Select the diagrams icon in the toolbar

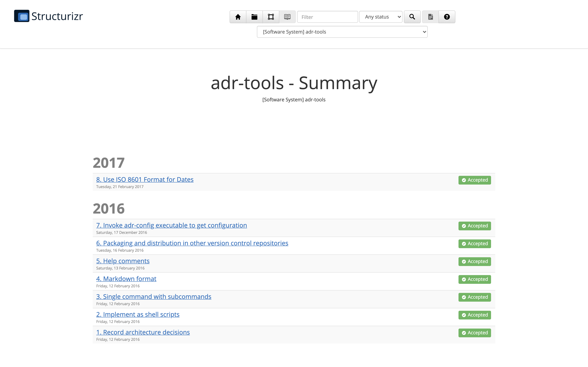click(x=271, y=17)
